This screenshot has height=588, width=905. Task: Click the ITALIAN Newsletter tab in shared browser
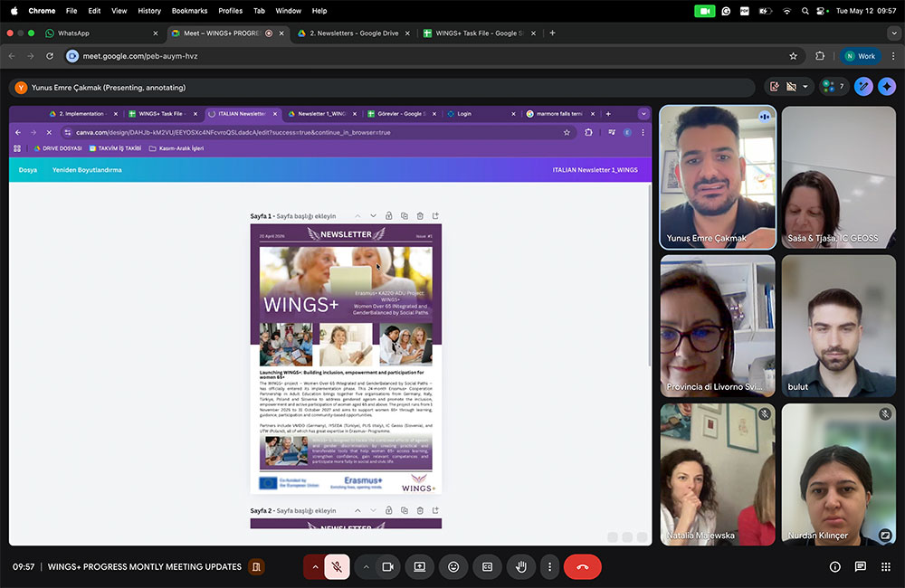click(242, 114)
